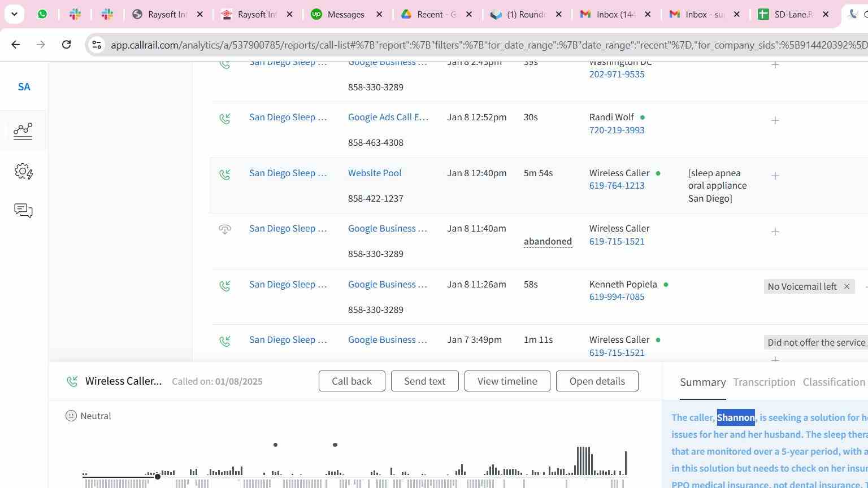Screen dimensions: 868x488
Task: Open the Messages browser tab
Action: click(345, 15)
